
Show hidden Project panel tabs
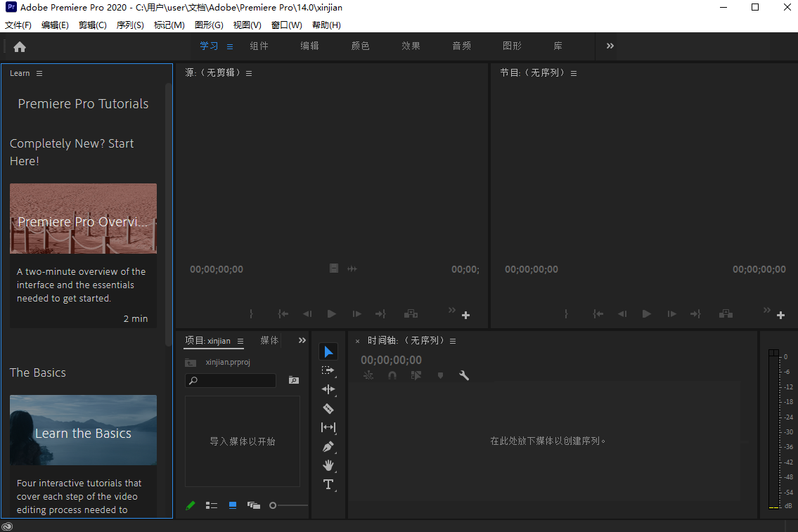point(302,340)
